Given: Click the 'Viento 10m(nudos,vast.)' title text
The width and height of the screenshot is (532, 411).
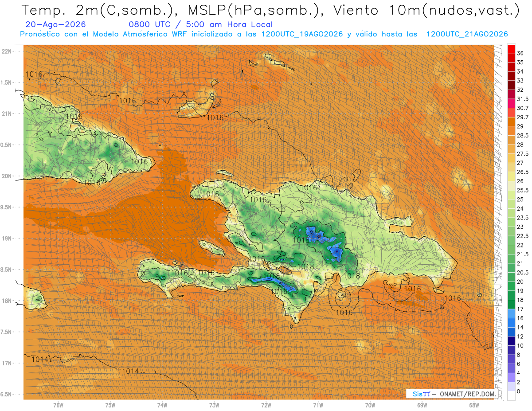Looking at the screenshot, I should coord(426,10).
